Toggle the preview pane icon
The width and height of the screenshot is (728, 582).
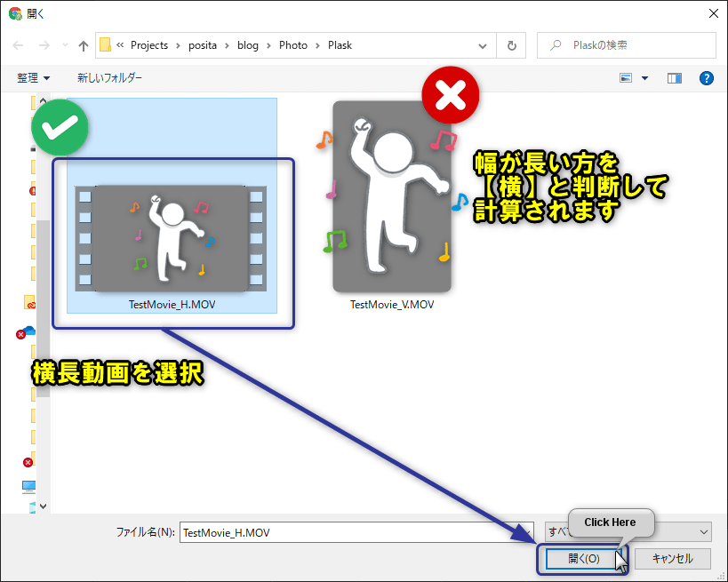[674, 78]
